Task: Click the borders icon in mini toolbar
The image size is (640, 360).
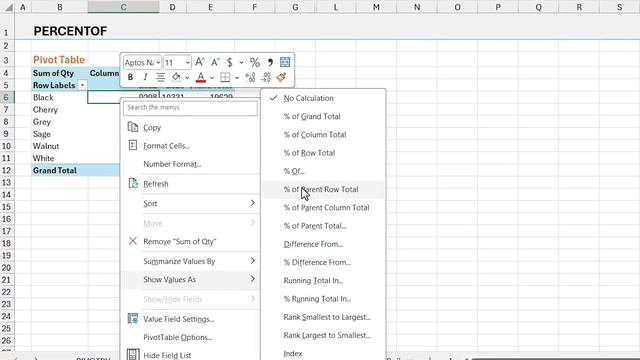Action: coord(225,77)
